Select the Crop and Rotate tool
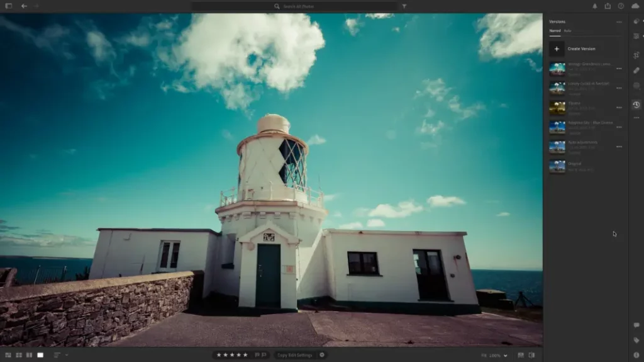The image size is (644, 362). (636, 55)
